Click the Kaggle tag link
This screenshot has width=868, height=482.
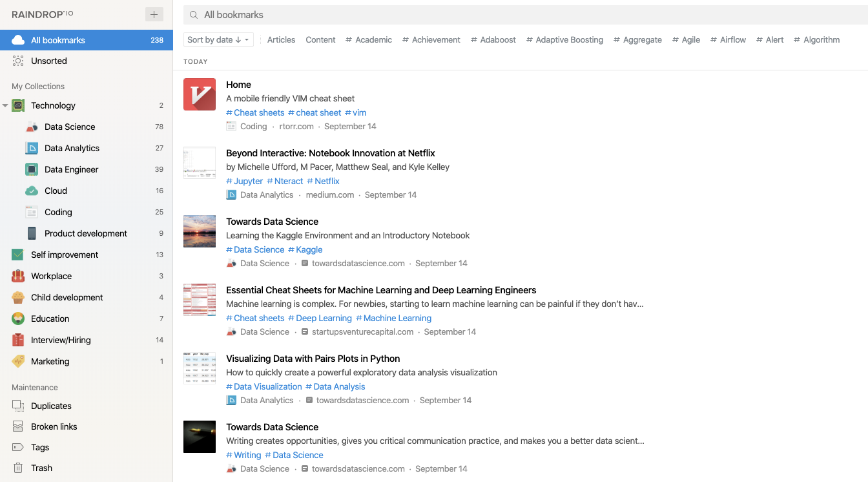[x=305, y=249]
